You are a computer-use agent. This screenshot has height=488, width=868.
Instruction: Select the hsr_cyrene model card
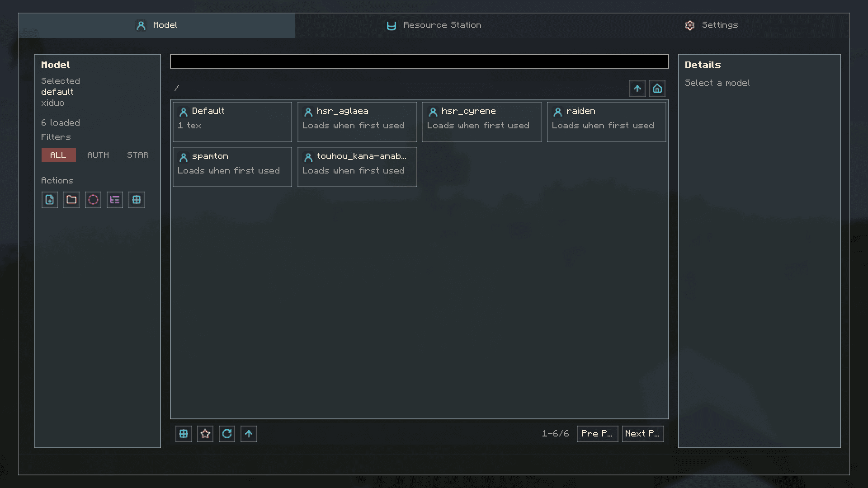tap(482, 122)
